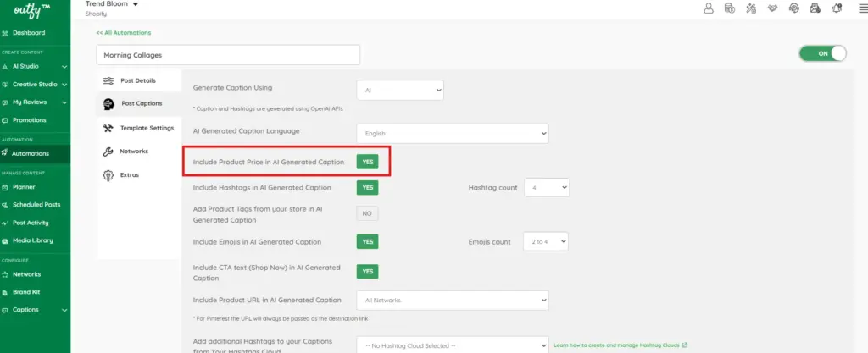
Task: Open the Emojis count dropdown
Action: (x=546, y=242)
